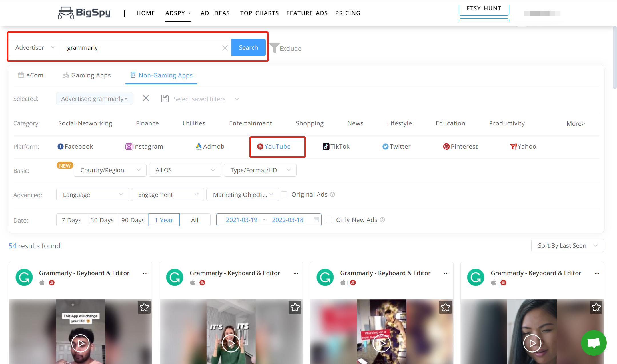Open the Marketing Objective dropdown

243,195
